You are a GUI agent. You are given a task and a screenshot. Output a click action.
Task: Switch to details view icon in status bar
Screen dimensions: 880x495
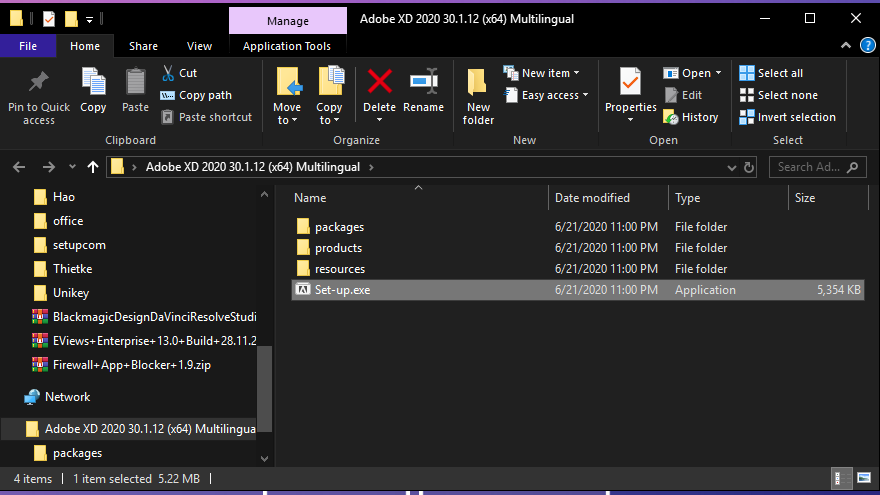(841, 479)
